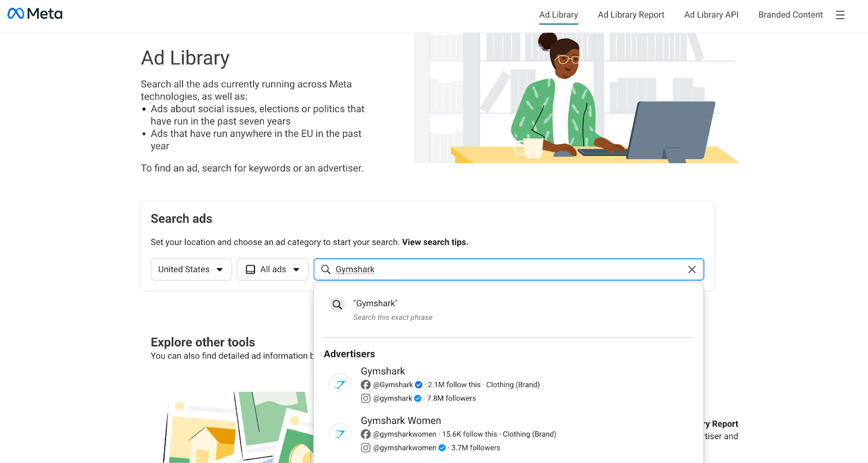Expand the All ads category dropdown
This screenshot has width=868, height=463.
(272, 270)
